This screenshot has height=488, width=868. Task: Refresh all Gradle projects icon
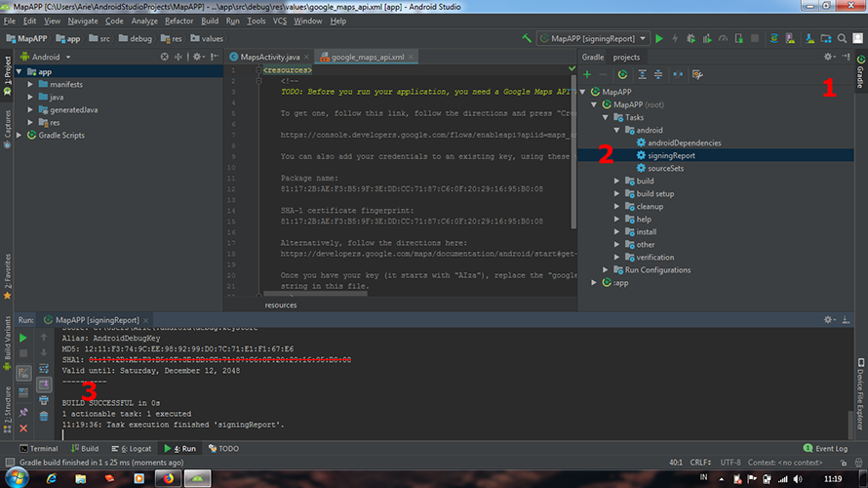tap(623, 74)
